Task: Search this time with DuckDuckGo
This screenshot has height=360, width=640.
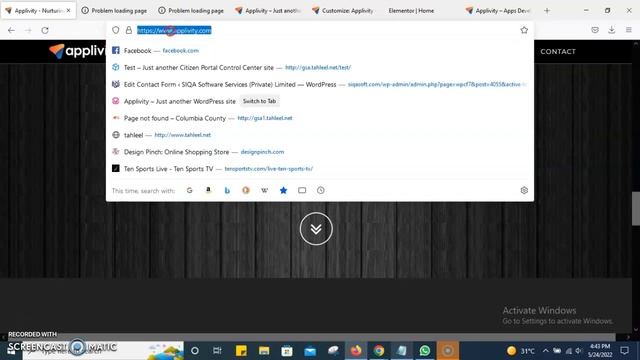Action: [246, 190]
